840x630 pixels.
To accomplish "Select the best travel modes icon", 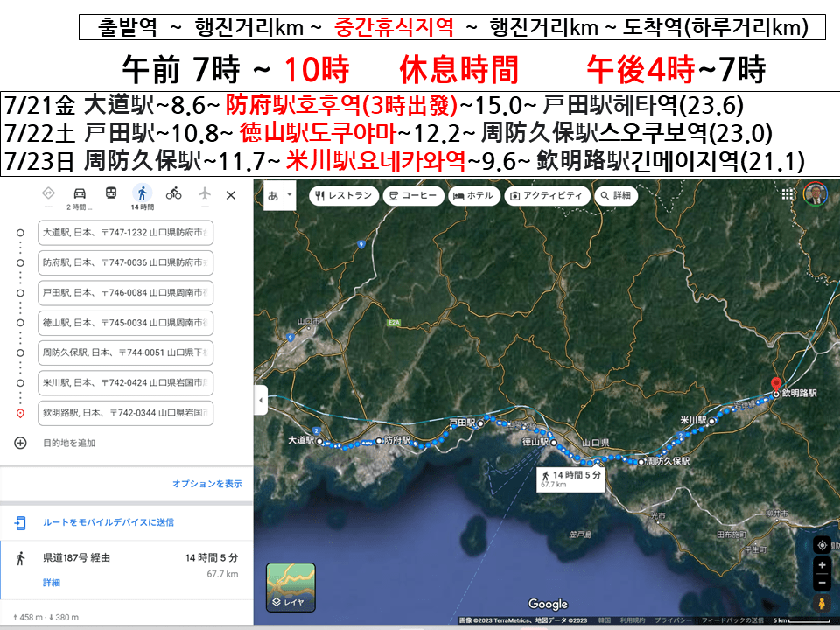I will [48, 193].
